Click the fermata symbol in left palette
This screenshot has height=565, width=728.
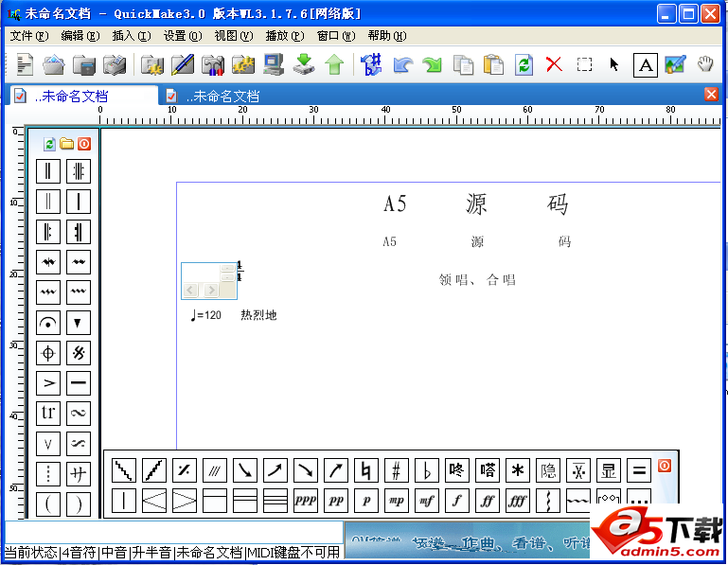(x=48, y=323)
